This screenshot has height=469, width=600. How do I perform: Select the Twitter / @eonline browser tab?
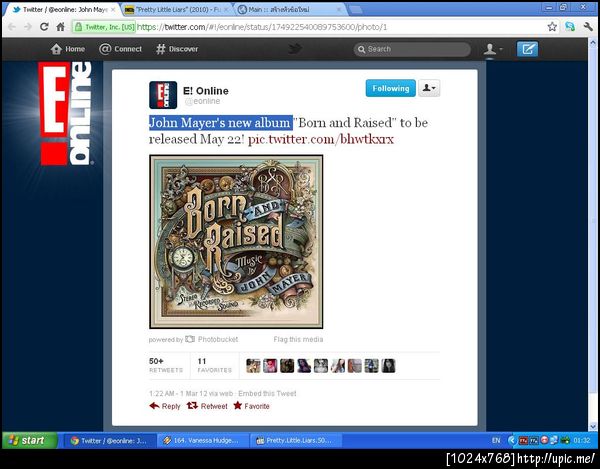[60, 10]
